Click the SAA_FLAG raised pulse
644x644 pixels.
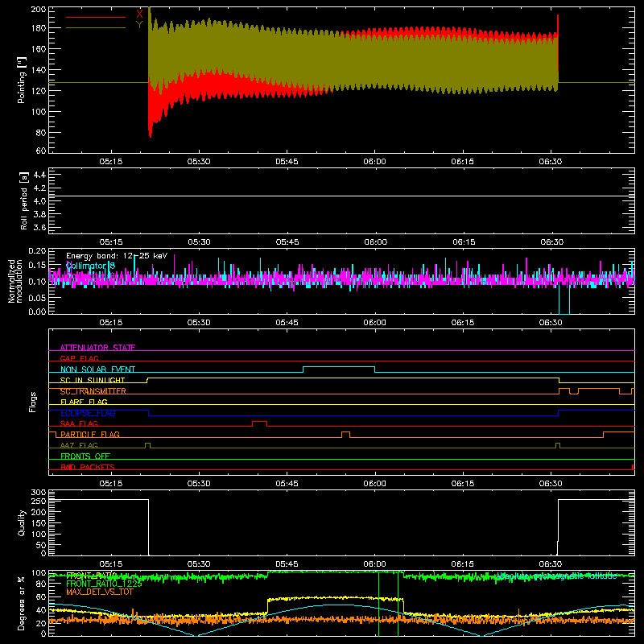point(259,422)
